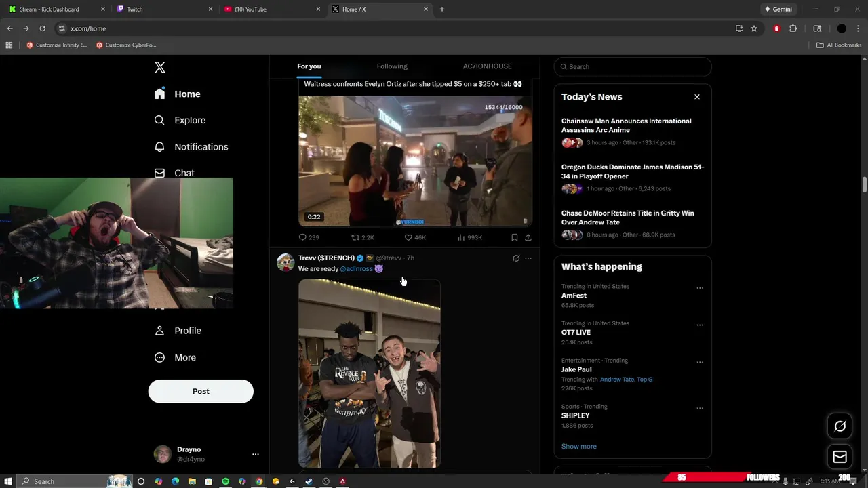Reload the page
This screenshot has width=868, height=488.
pyautogui.click(x=42, y=28)
